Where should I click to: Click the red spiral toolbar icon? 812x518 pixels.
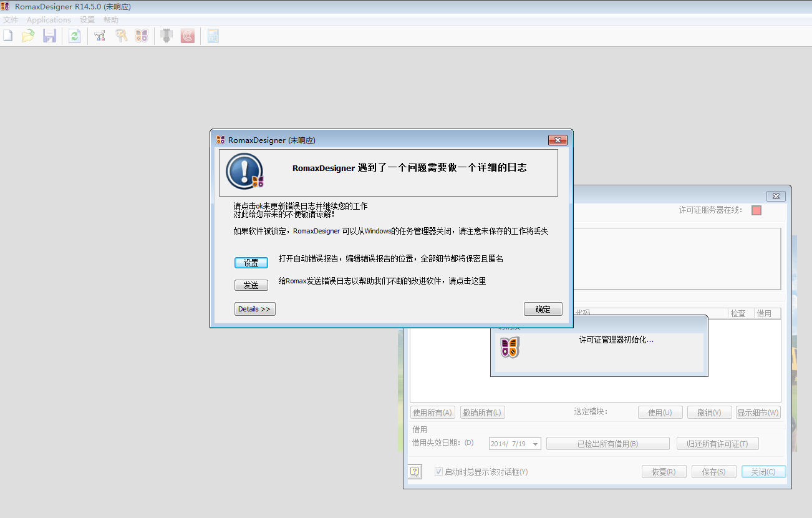pyautogui.click(x=188, y=36)
